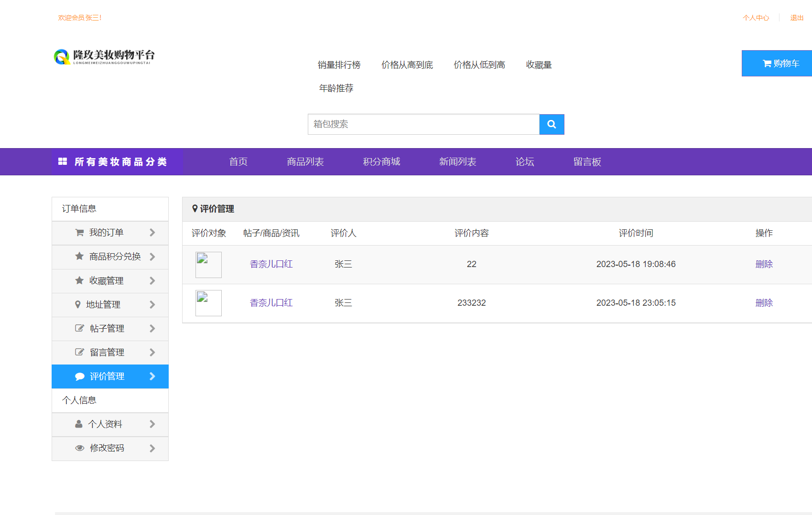Expand the 帖子管理 chevron arrow
Screen dimensions: 812x515
point(152,328)
